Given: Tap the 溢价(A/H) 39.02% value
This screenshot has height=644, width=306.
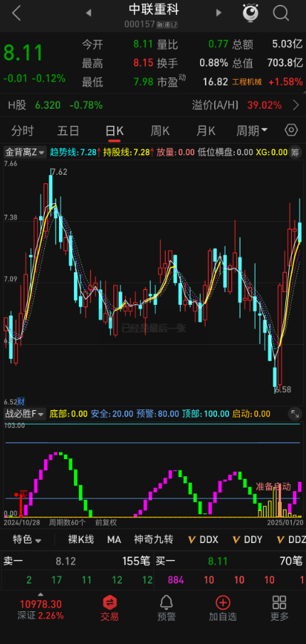Looking at the screenshot, I should point(265,105).
